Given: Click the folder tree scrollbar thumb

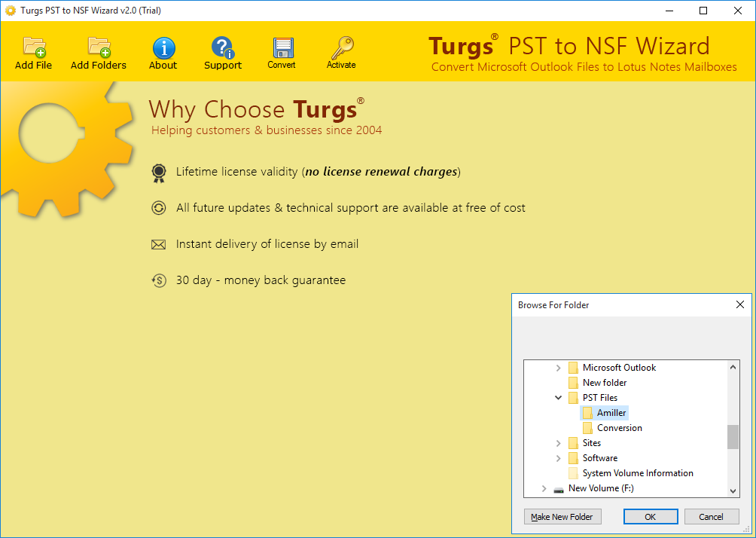Looking at the screenshot, I should (733, 437).
